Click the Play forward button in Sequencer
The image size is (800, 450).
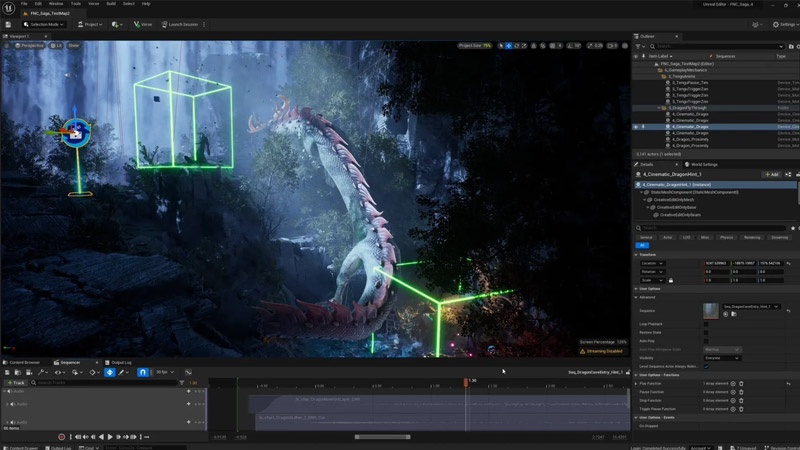[x=110, y=437]
